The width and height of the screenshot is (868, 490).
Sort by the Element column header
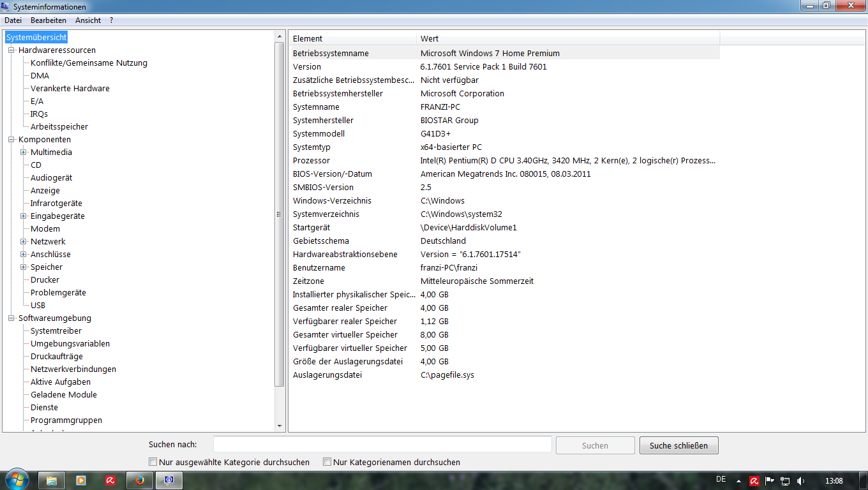(353, 38)
